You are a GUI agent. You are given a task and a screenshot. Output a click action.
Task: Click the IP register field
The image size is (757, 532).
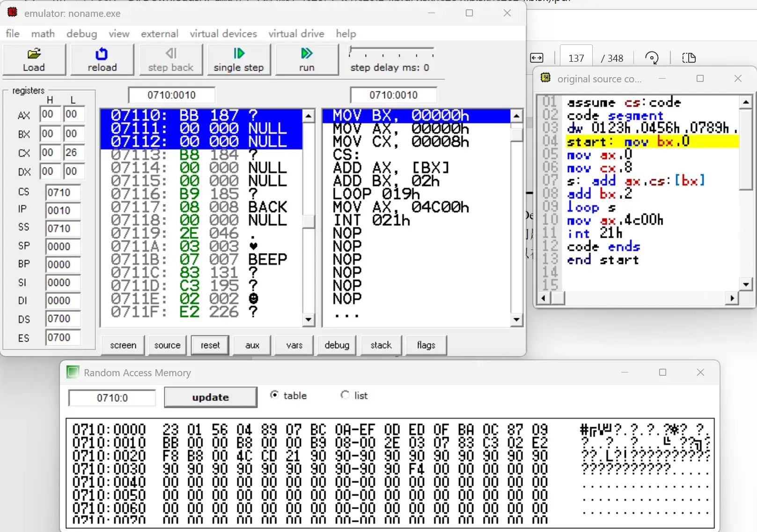point(63,211)
